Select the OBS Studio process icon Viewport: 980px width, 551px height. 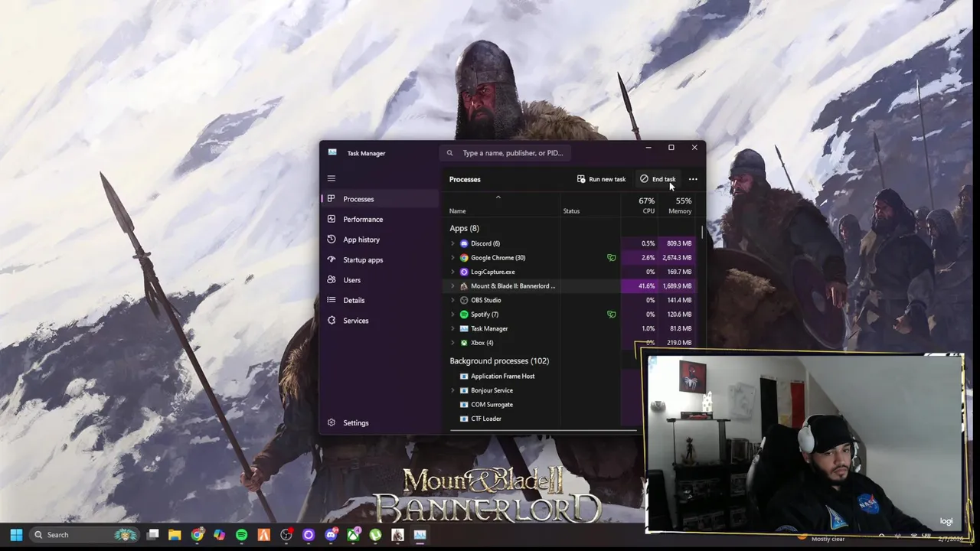tap(464, 300)
